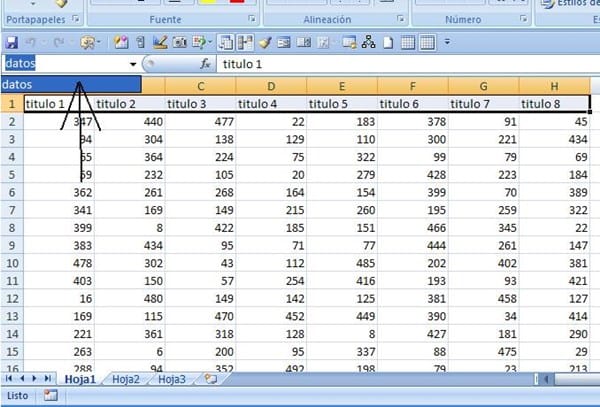Click the format painter brush icon

pos(264,42)
